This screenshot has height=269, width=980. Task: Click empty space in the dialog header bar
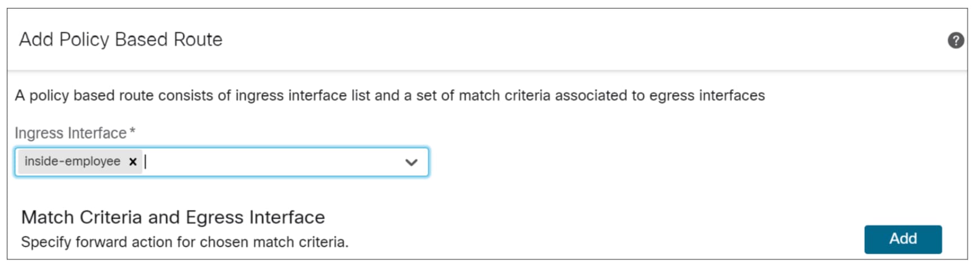[563, 40]
